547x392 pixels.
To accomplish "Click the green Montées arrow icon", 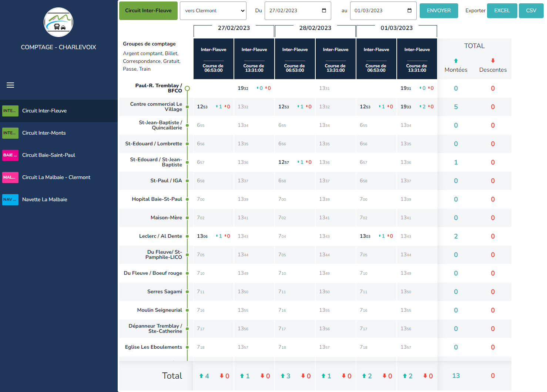I will point(456,61).
